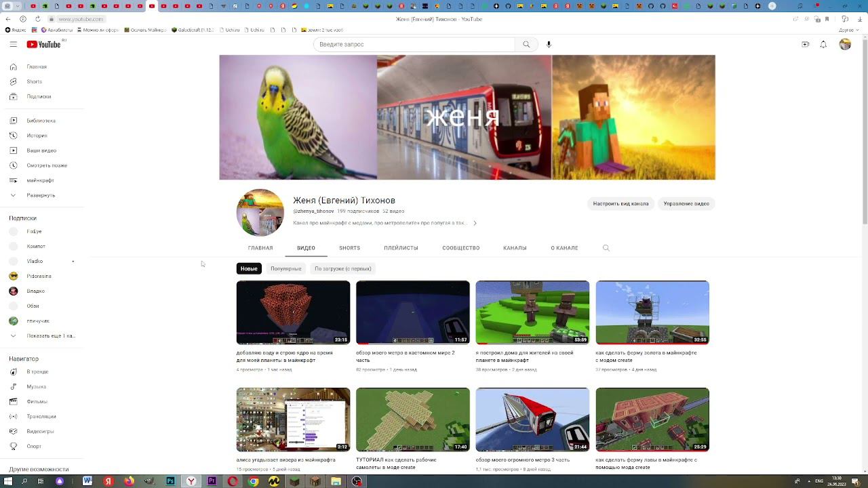Open the 53:59 villager houses video thumbnail
Viewport: 868px width, 488px height.
click(532, 312)
